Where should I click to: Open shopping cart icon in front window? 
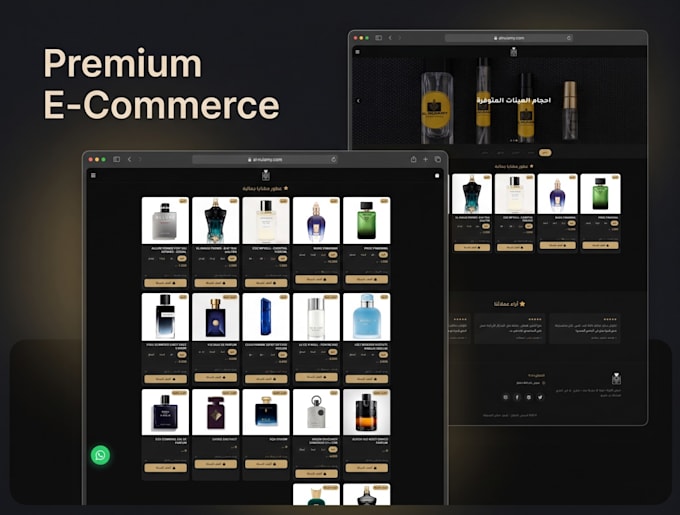[x=437, y=176]
